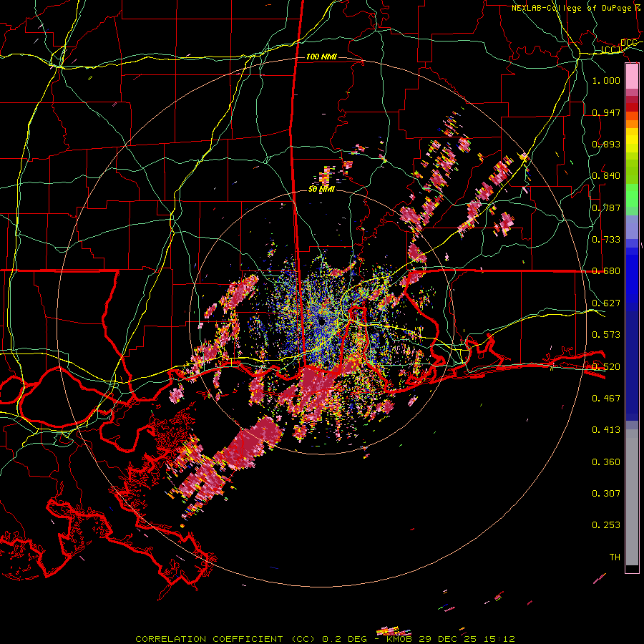
Task: Click the 0.307 scale value
Action: (606, 494)
